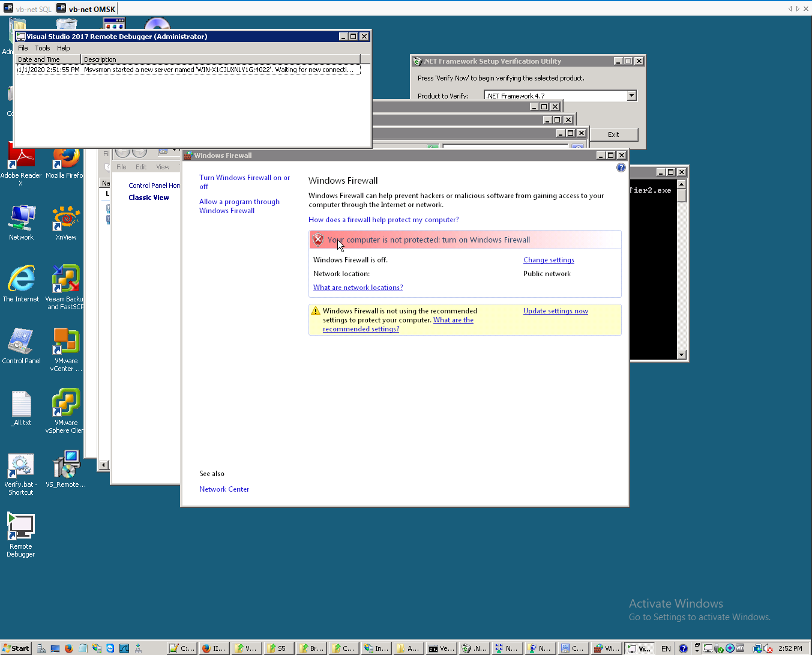812x655 pixels.
Task: Open the Start menu
Action: coord(16,648)
